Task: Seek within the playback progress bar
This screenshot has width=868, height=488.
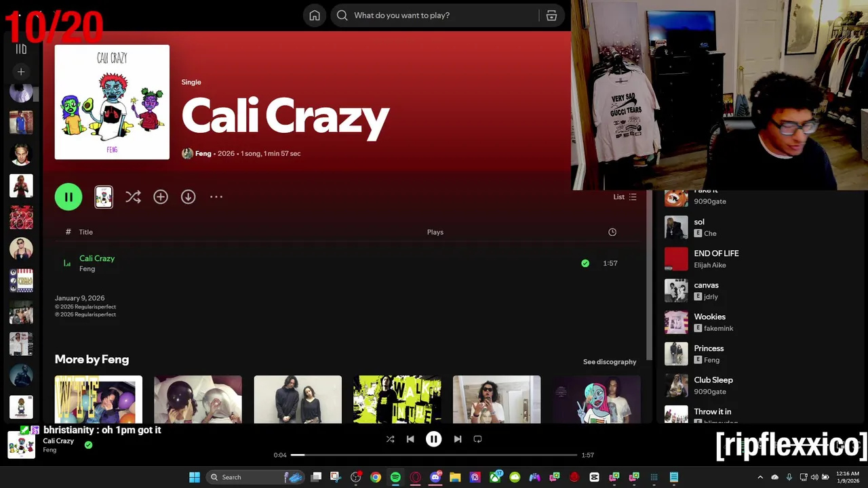Action: [434, 455]
